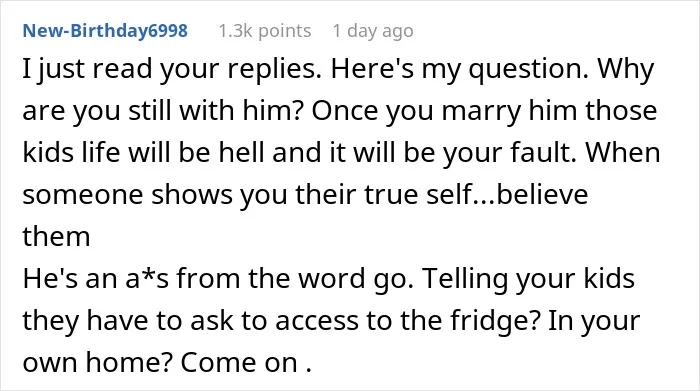The height and width of the screenshot is (391, 700).
Task: Click the word 'Why' ending the first line
Action: [x=626, y=69]
